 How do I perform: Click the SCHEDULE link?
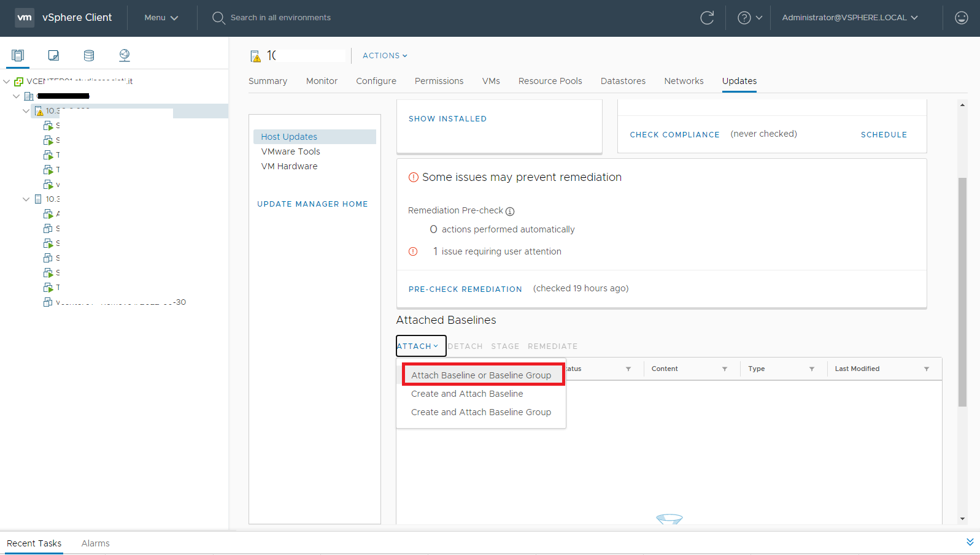[884, 135]
